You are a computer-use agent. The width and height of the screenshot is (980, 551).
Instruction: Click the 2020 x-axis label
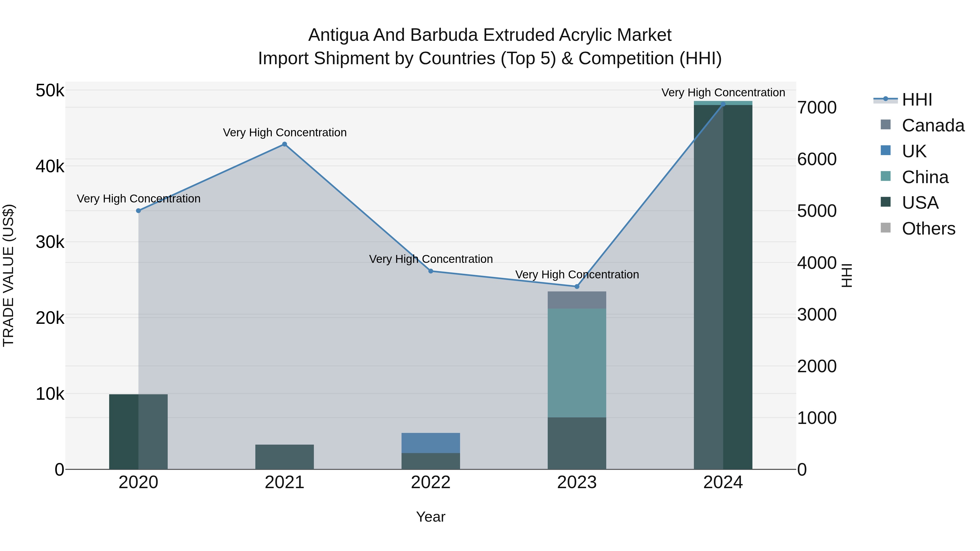[139, 482]
